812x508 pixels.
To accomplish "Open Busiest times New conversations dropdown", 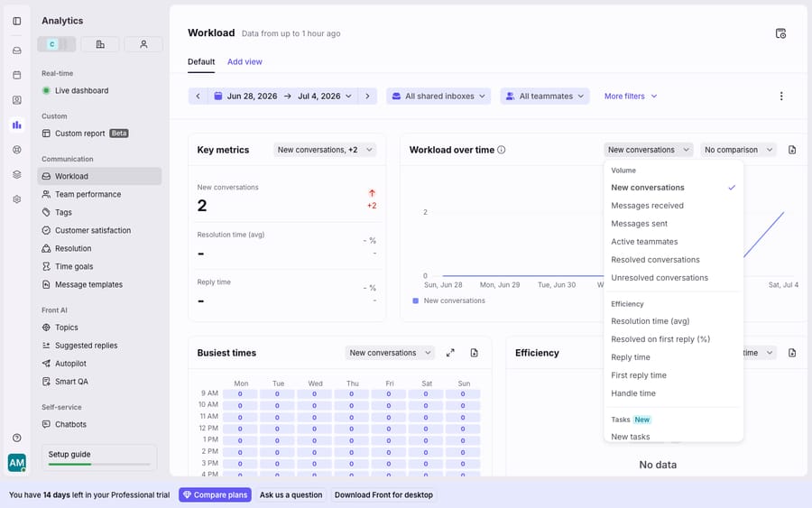I will 390,353.
